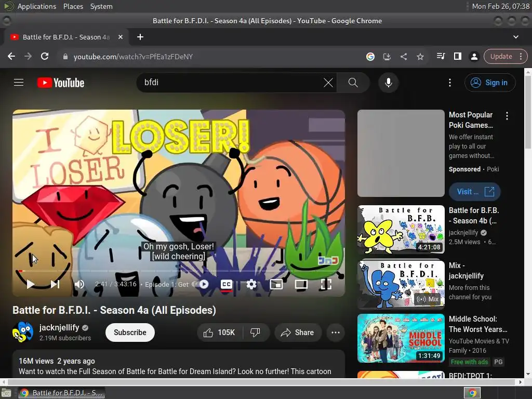Viewport: 532px width, 399px height.
Task: Clear the search box with X
Action: point(328,83)
